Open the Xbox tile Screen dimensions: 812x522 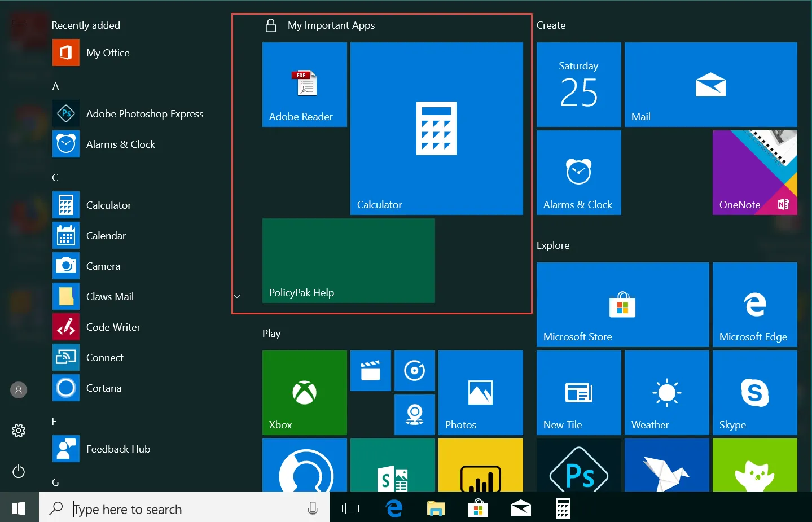click(305, 393)
